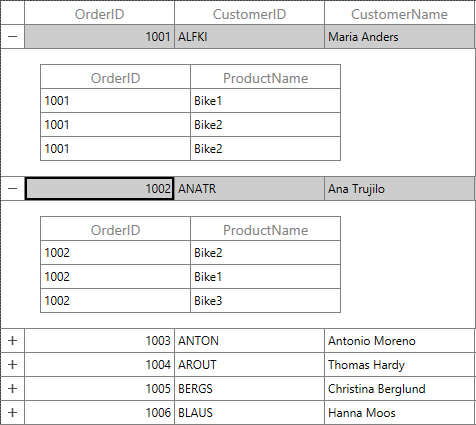Collapse the order 1002 details row
This screenshot has height=425, width=476.
pyautogui.click(x=12, y=189)
